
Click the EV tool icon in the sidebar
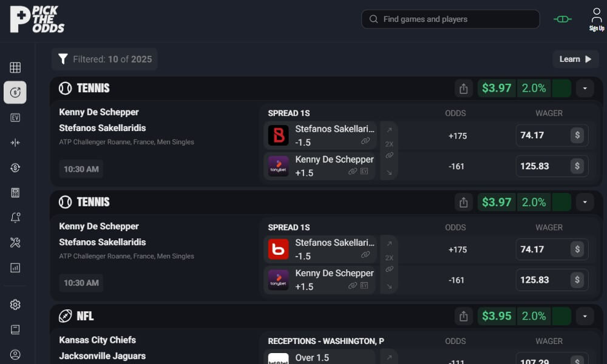15,118
